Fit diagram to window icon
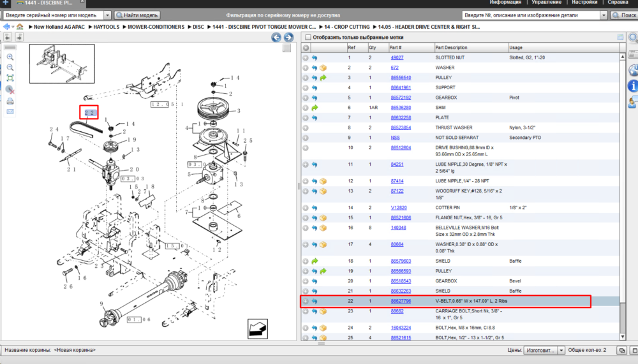The height and width of the screenshot is (364, 638). click(x=10, y=78)
